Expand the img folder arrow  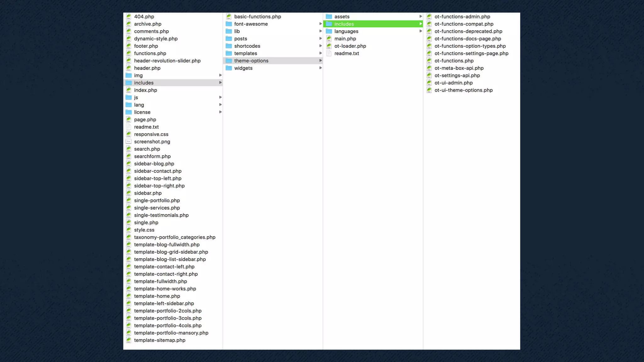[x=220, y=75]
